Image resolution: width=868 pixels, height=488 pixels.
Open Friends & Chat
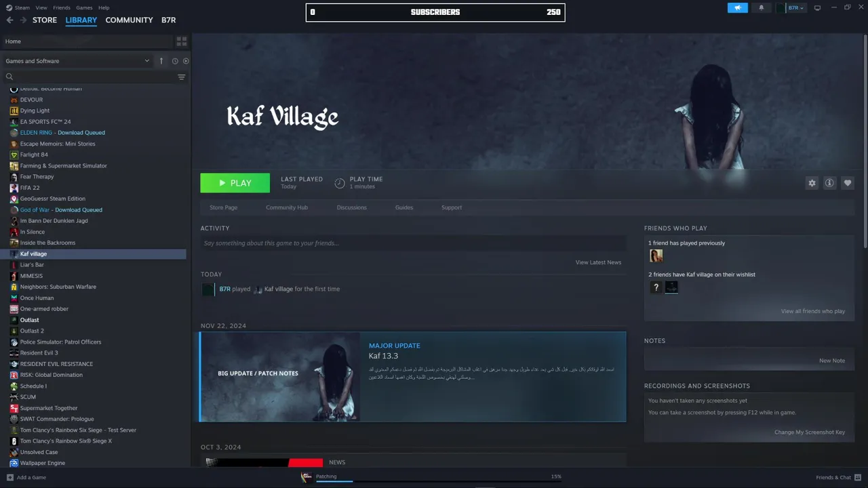(838, 477)
